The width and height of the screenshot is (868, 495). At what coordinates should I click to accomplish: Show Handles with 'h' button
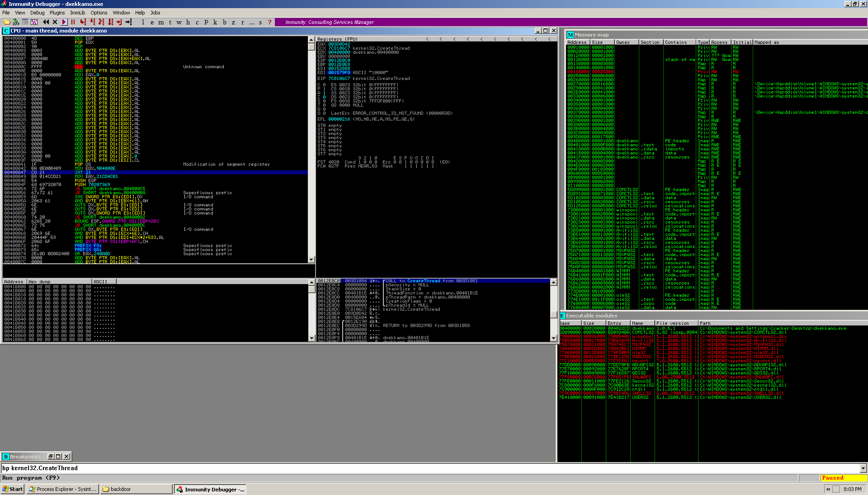click(188, 22)
